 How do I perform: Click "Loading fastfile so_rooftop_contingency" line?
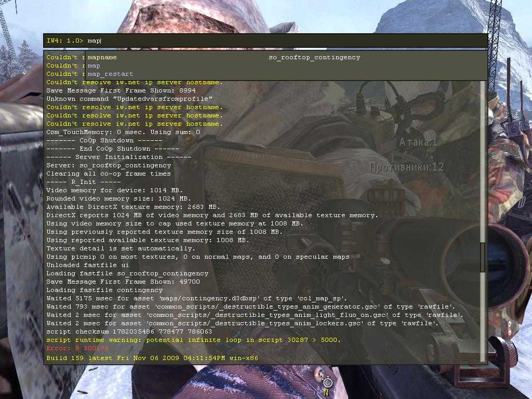point(128,273)
